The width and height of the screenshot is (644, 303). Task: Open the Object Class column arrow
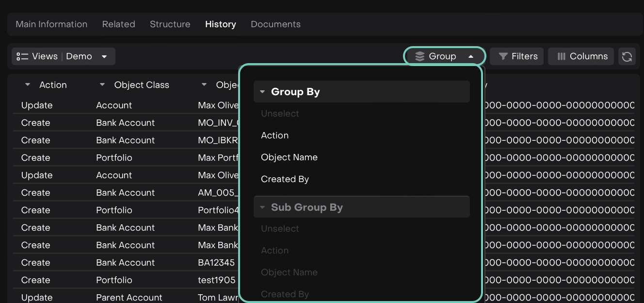tap(102, 85)
